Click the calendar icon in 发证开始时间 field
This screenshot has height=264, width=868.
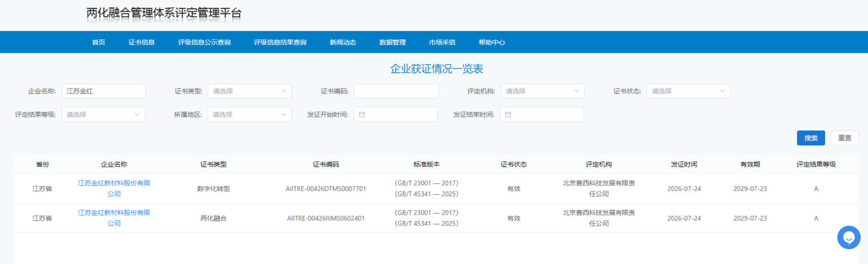point(362,115)
